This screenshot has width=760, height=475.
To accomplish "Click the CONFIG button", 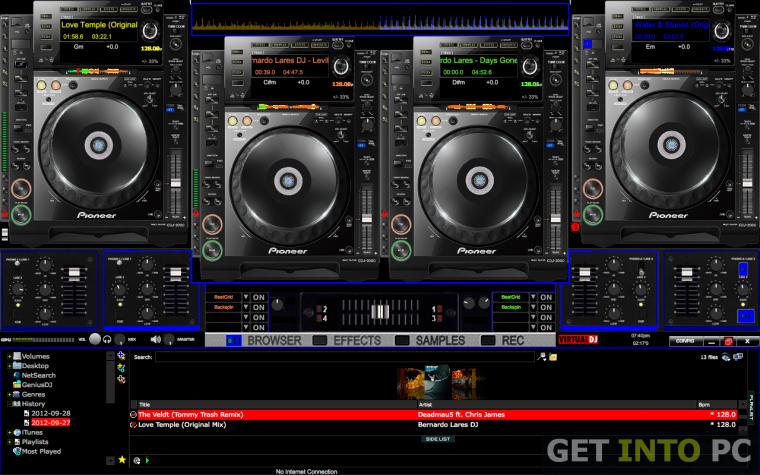I will (x=685, y=341).
